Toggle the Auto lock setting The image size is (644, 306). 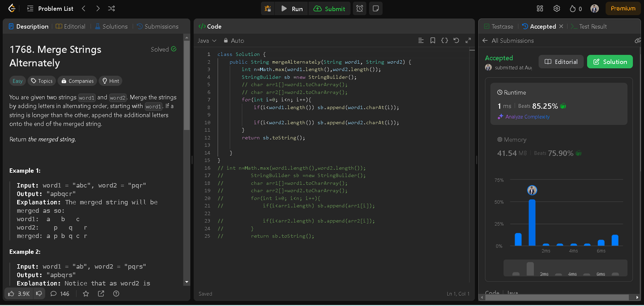coord(233,40)
